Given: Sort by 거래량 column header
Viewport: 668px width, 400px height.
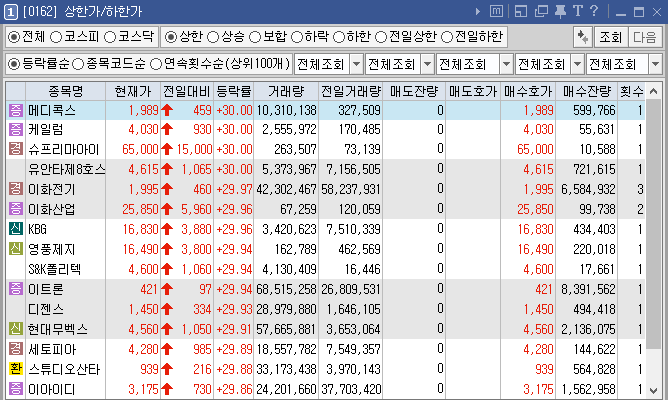Looking at the screenshot, I should [286, 91].
